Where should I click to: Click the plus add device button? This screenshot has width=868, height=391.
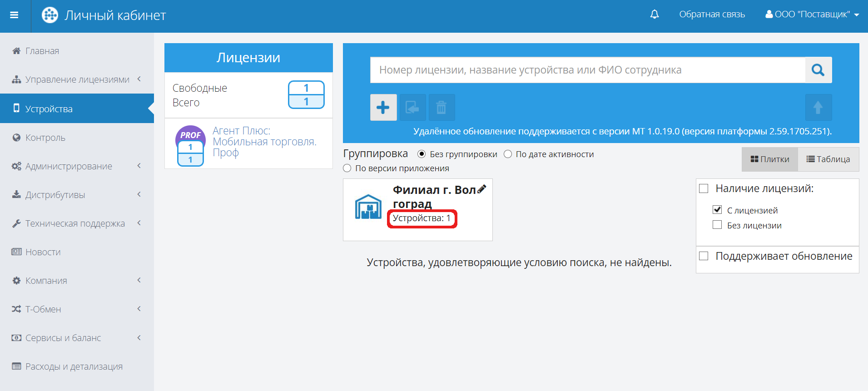(383, 108)
